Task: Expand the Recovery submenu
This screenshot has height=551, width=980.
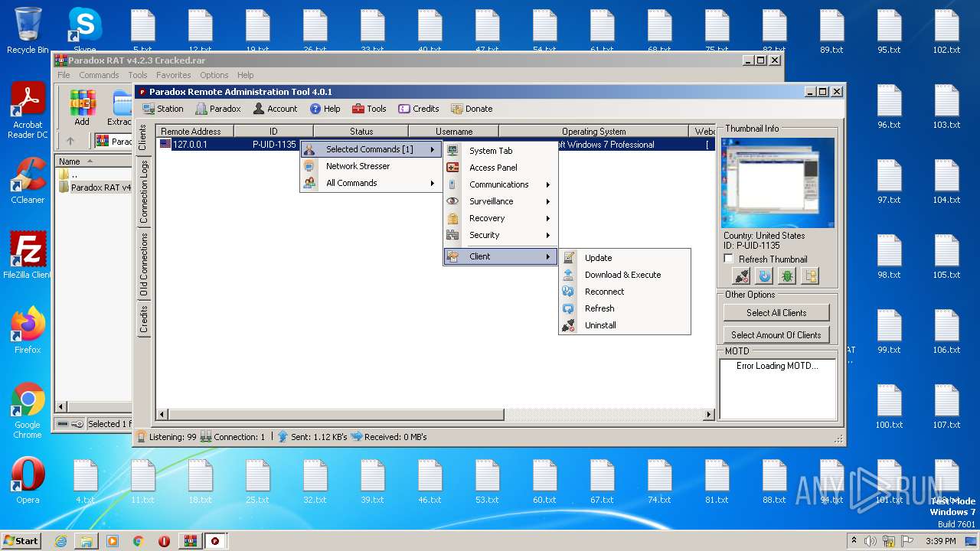Action: coord(500,218)
